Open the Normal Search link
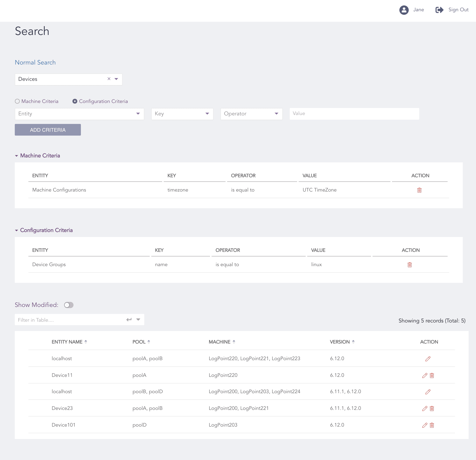 tap(35, 62)
